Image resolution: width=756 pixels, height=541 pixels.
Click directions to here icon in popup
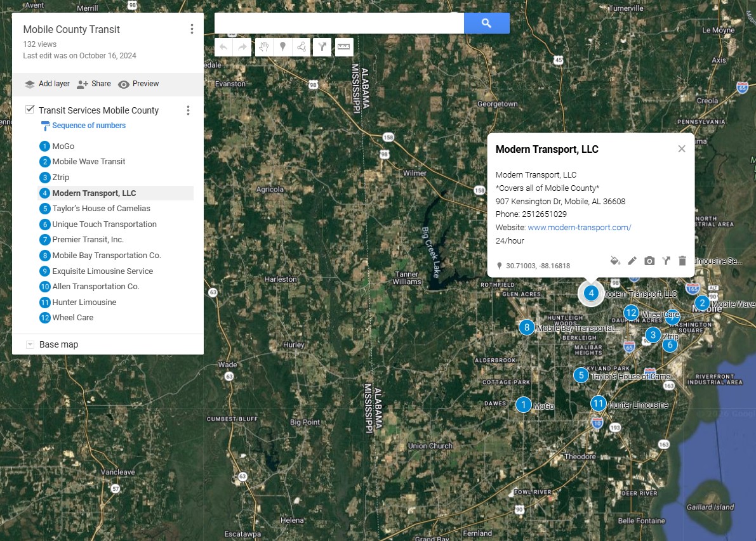point(666,261)
